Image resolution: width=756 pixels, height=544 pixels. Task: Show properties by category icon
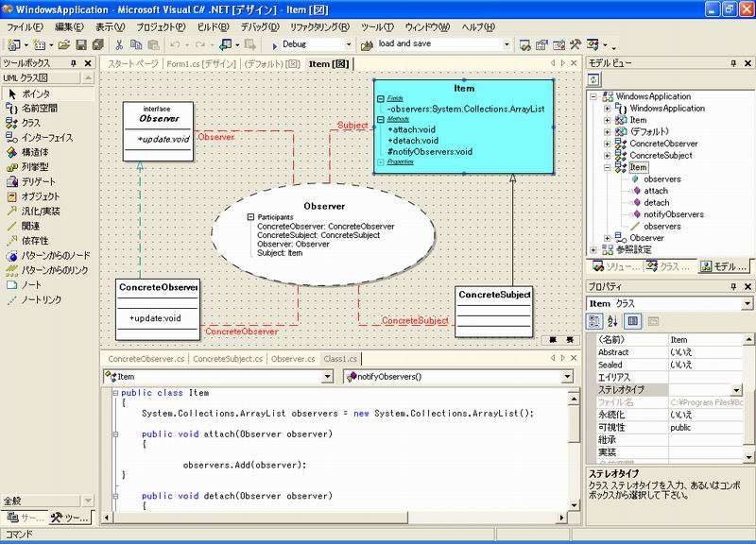[594, 321]
